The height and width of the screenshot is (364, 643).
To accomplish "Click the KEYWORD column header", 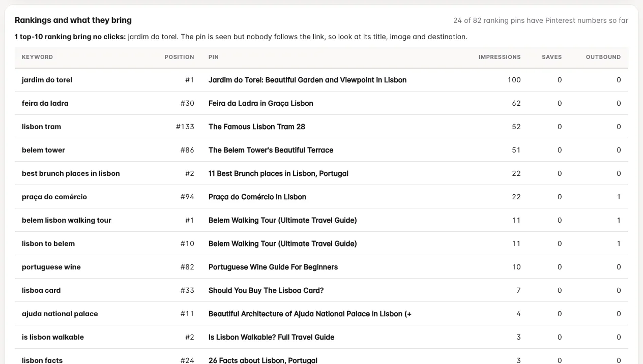I will (x=37, y=57).
